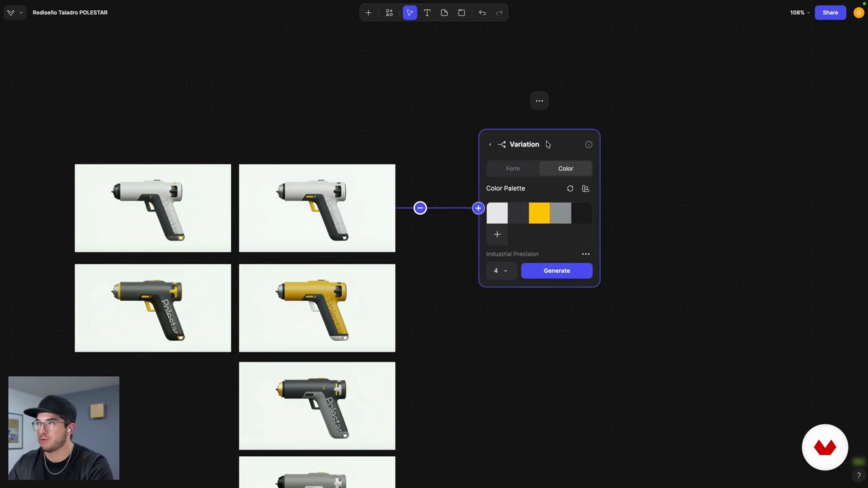Open the orange G user avatar
The width and height of the screenshot is (868, 488).
tap(859, 12)
